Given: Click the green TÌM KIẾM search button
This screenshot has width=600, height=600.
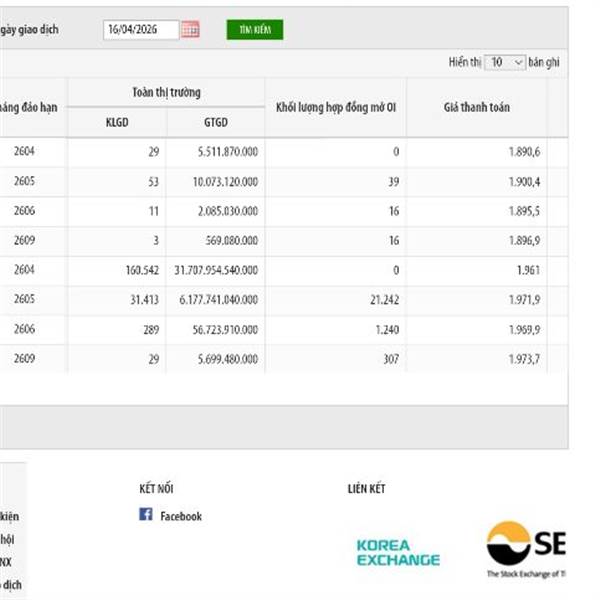Looking at the screenshot, I should [x=255, y=29].
